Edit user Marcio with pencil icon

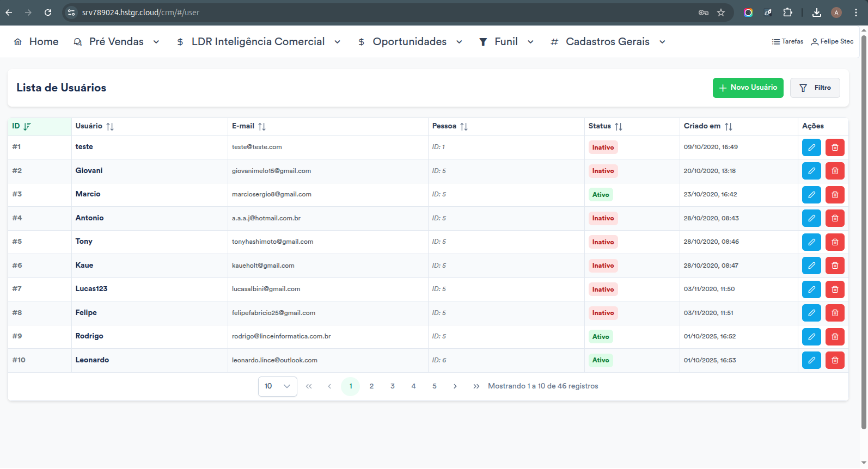point(811,195)
